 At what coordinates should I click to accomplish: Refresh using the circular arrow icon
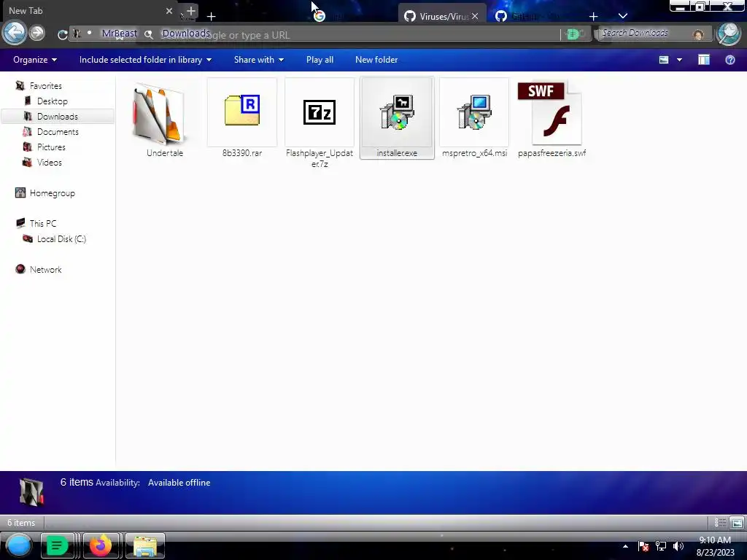click(63, 35)
